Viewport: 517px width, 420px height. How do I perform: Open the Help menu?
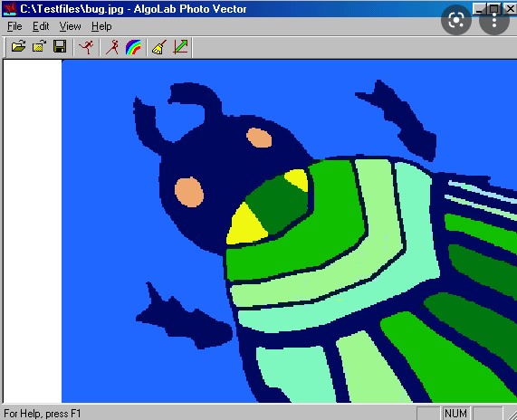click(x=101, y=26)
